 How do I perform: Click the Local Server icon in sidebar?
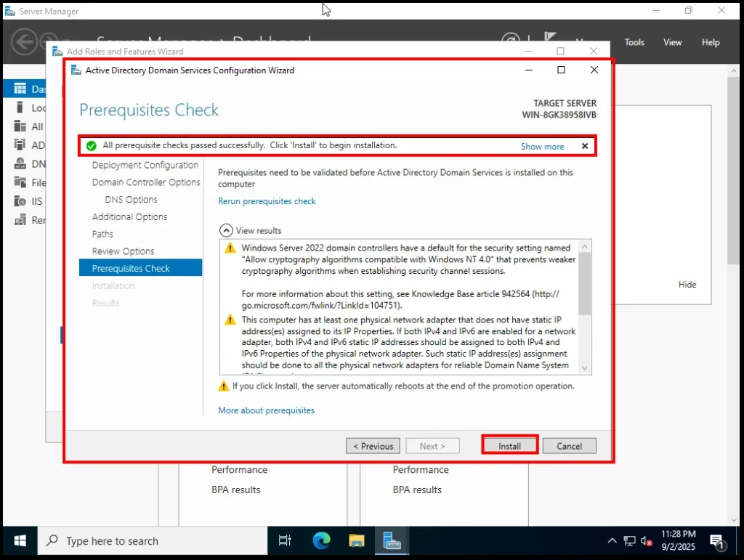20,107
